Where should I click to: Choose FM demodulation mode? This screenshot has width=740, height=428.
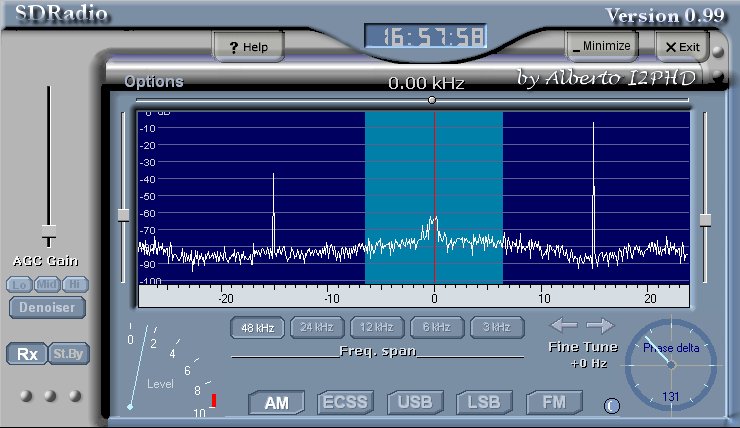click(x=554, y=403)
